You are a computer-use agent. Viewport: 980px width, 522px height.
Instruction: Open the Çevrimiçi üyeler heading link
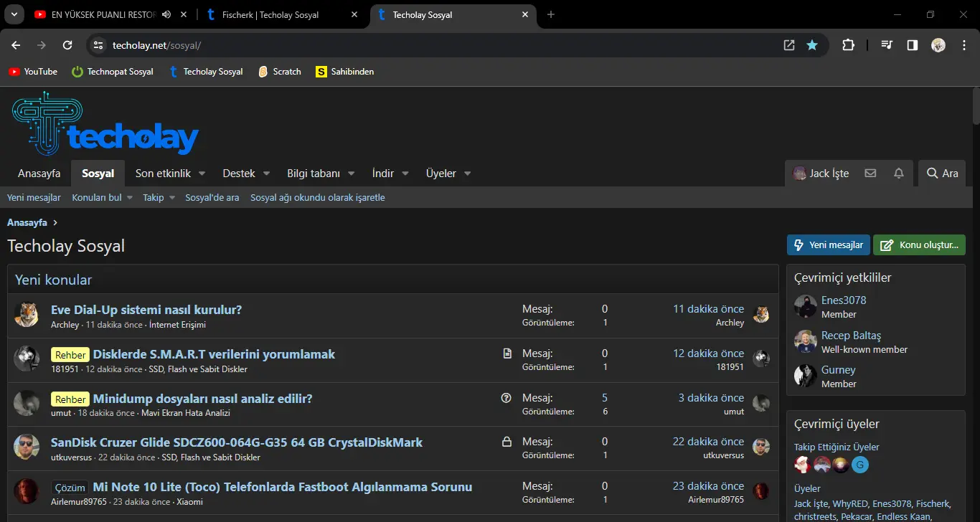point(837,424)
